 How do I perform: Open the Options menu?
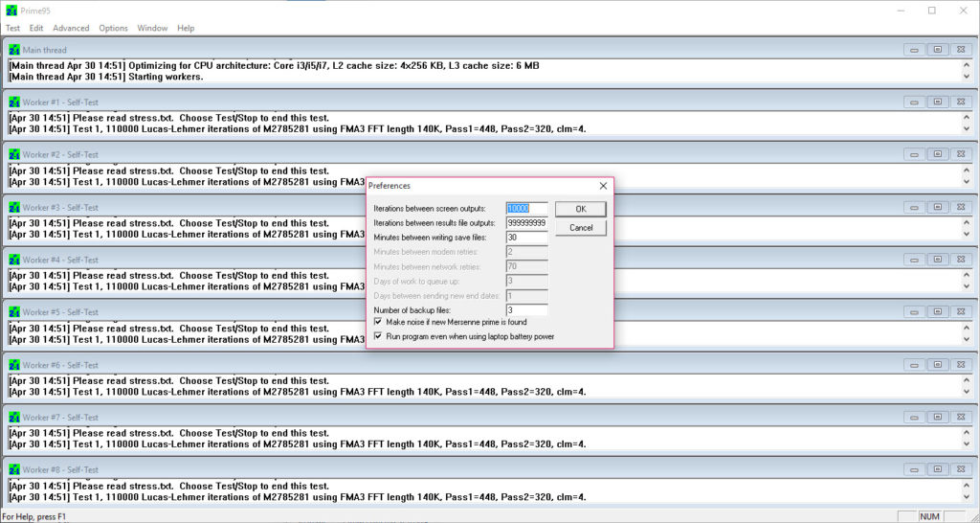click(x=113, y=28)
